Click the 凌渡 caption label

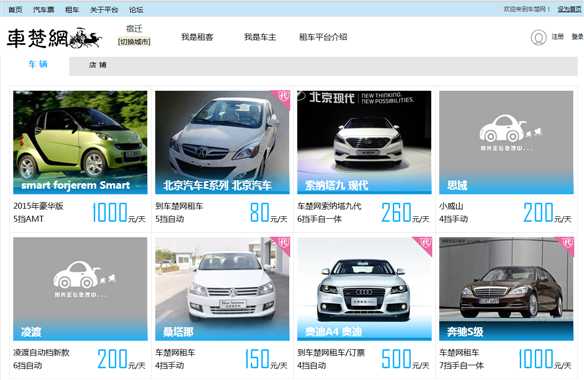click(x=31, y=332)
